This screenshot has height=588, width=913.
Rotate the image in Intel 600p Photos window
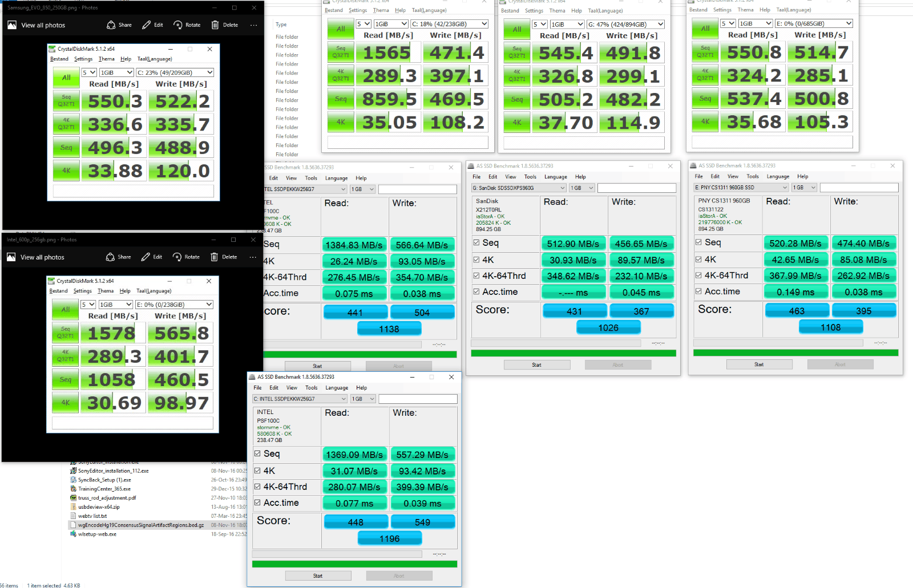[x=186, y=257]
